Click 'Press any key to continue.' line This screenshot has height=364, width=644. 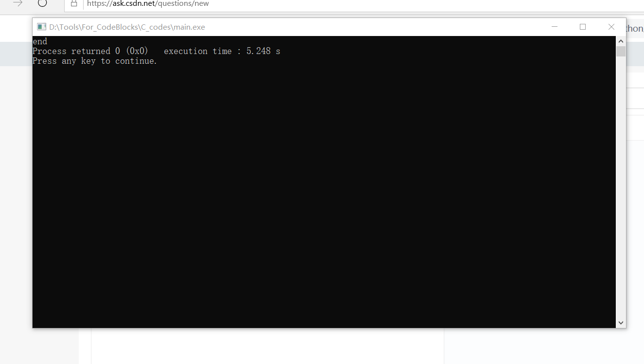click(95, 61)
